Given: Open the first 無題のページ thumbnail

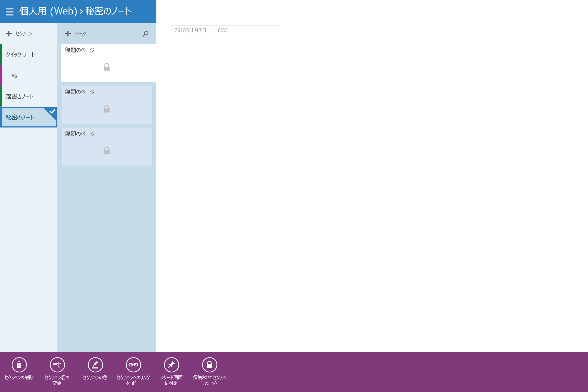Looking at the screenshot, I should click(107, 63).
